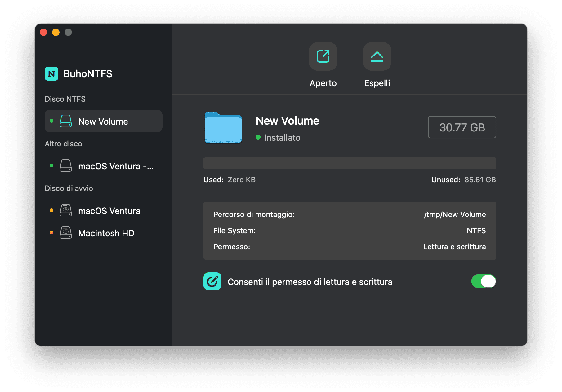Click the Used: Zero KB text
The width and height of the screenshot is (562, 392).
pos(230,180)
